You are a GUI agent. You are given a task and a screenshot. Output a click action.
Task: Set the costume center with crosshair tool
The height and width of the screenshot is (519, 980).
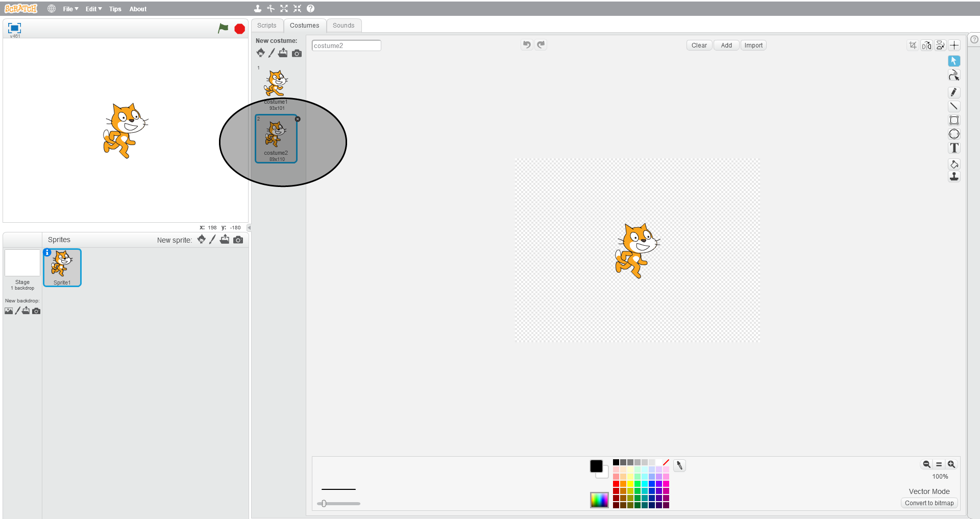click(955, 45)
